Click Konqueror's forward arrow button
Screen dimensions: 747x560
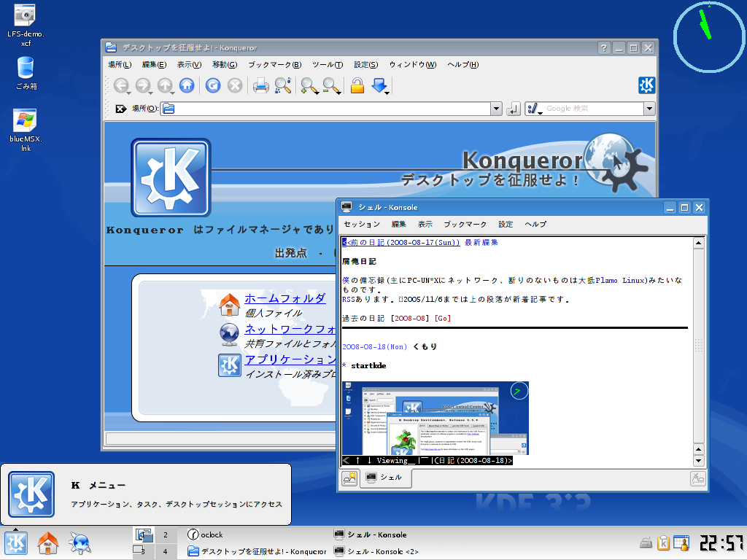pos(143,86)
